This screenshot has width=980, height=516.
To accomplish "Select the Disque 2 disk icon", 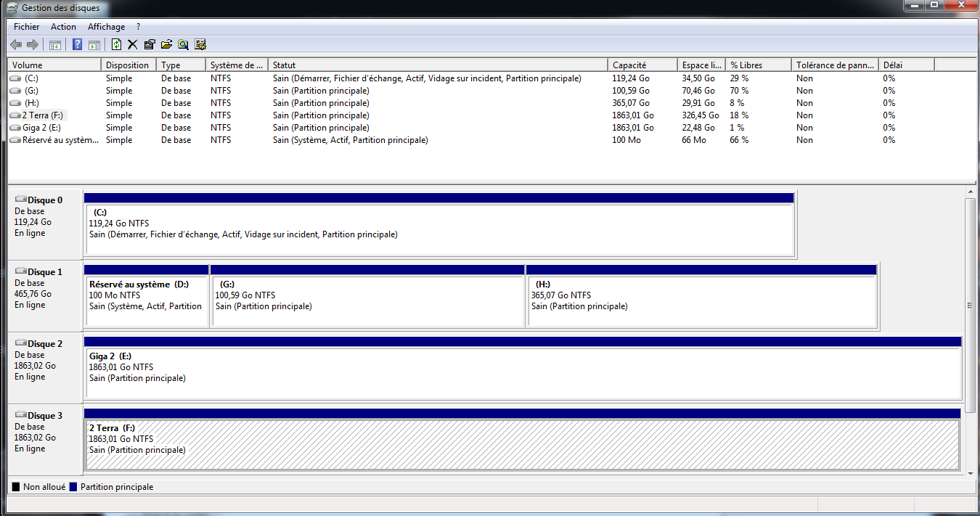I will click(x=20, y=343).
